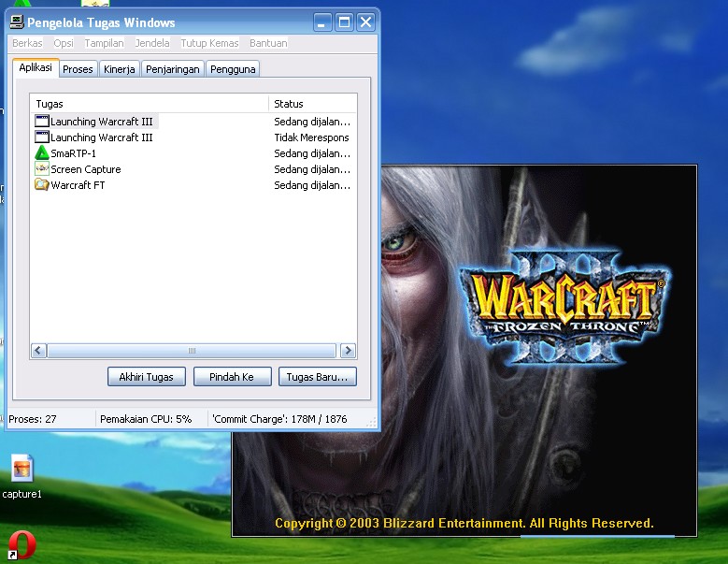The height and width of the screenshot is (564, 728).
Task: Switch to the Kinerja tab
Action: [x=120, y=69]
